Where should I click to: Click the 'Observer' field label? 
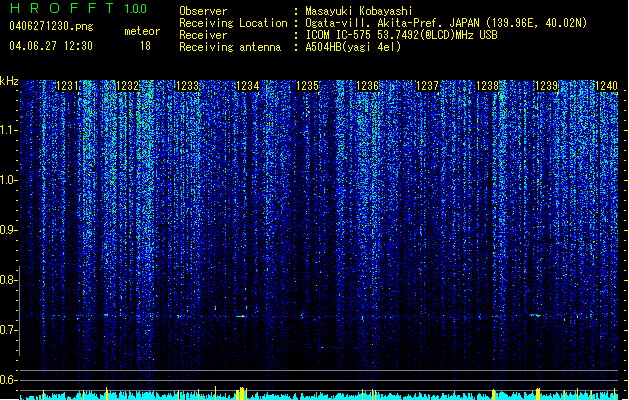click(203, 11)
